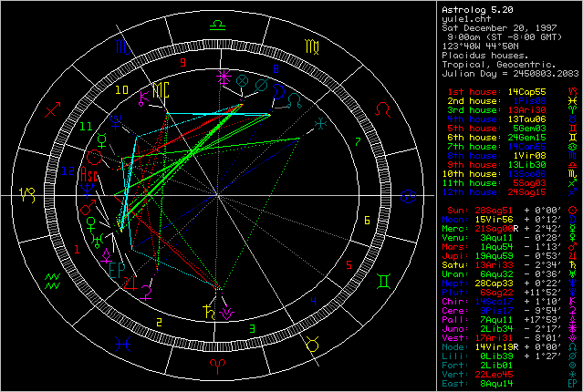Select the 'yule1.cht' file name text
The height and width of the screenshot is (392, 583).
[466, 19]
